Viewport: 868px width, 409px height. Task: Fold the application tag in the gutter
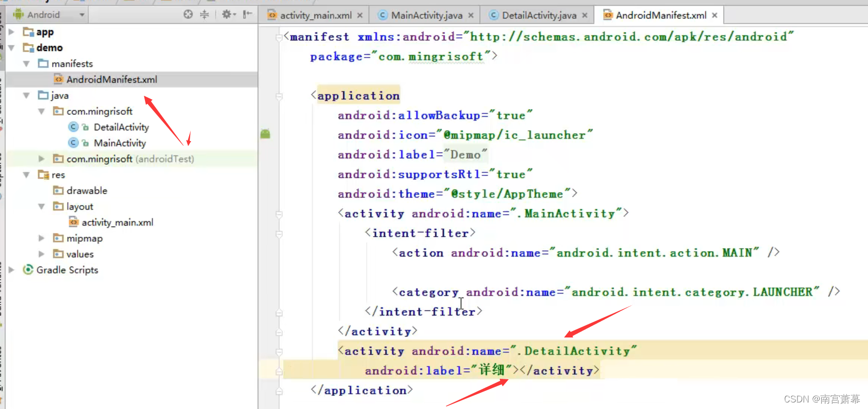[x=279, y=96]
